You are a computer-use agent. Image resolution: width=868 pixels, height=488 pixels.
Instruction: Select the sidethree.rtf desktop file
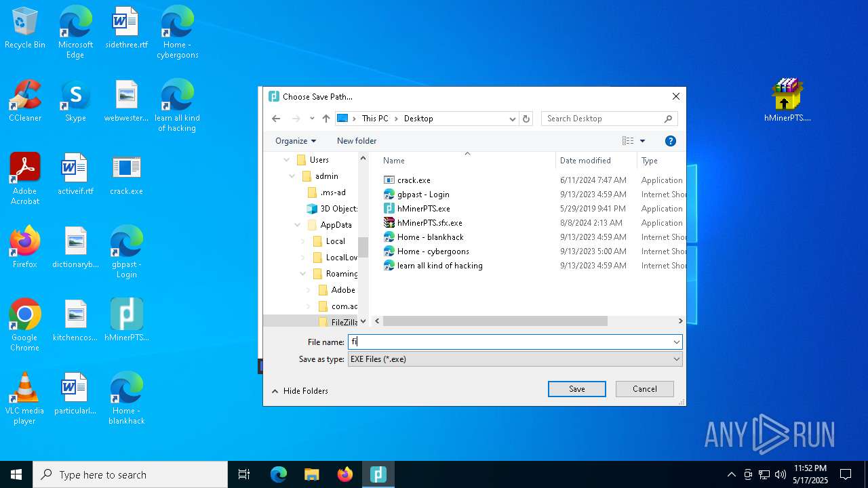[x=126, y=28]
